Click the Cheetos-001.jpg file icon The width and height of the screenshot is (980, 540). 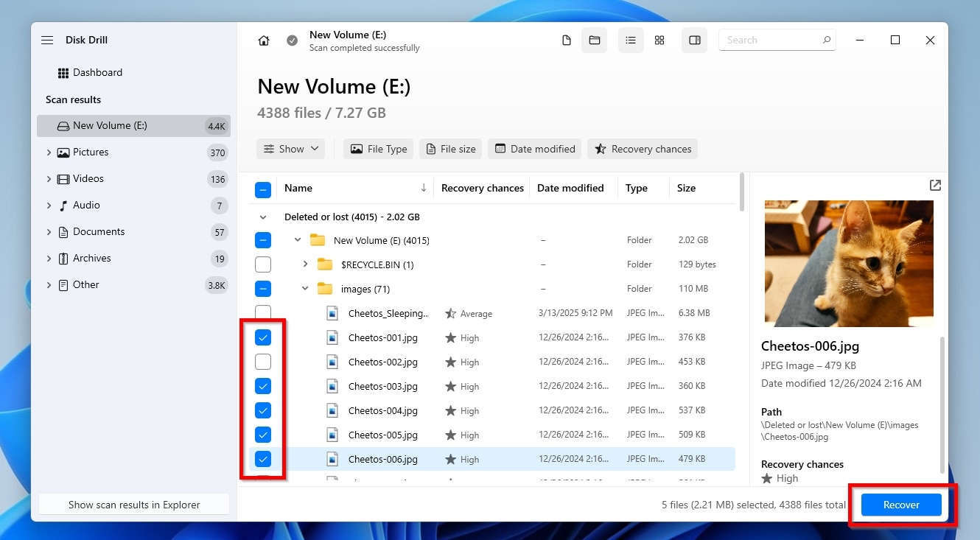332,337
